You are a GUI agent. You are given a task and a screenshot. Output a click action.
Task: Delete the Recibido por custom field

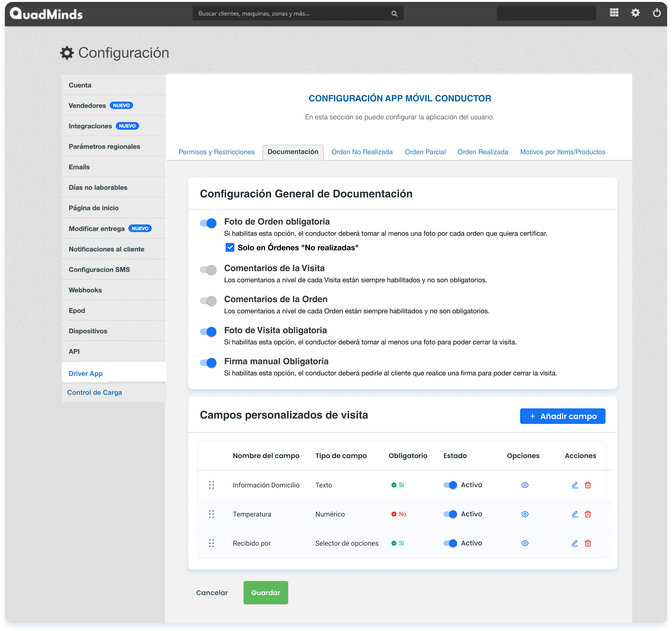coord(588,543)
